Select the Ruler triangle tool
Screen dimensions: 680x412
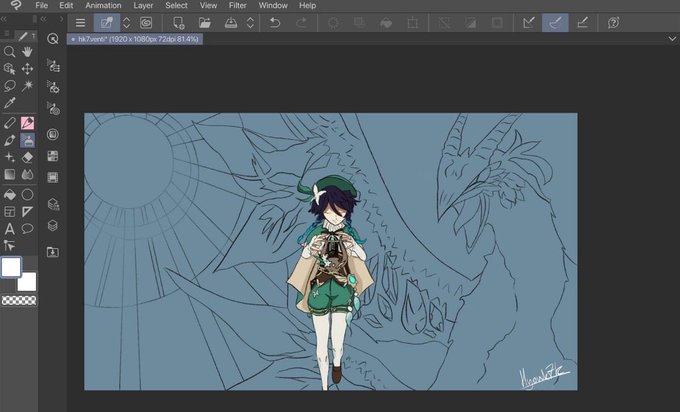[x=27, y=212]
